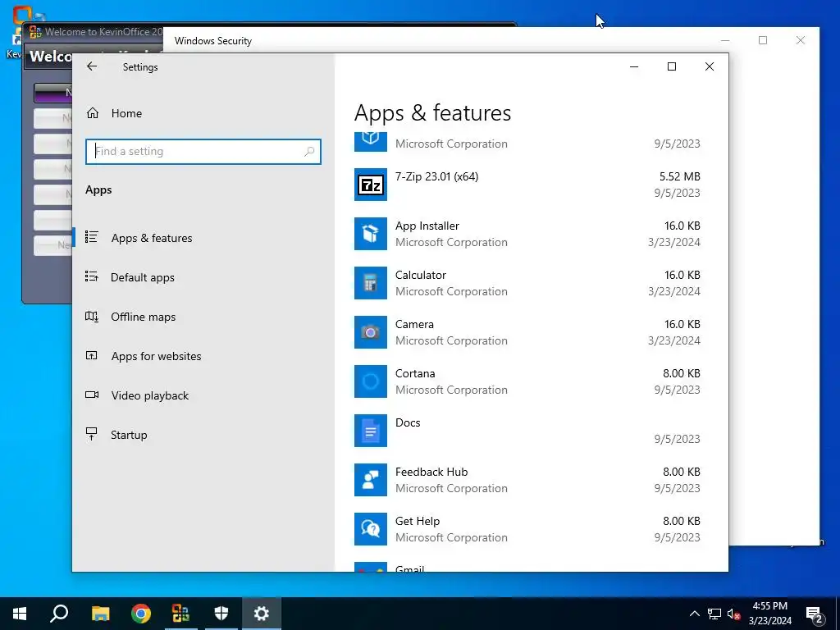
Task: Maximize the Windows Security window
Action: [763, 40]
